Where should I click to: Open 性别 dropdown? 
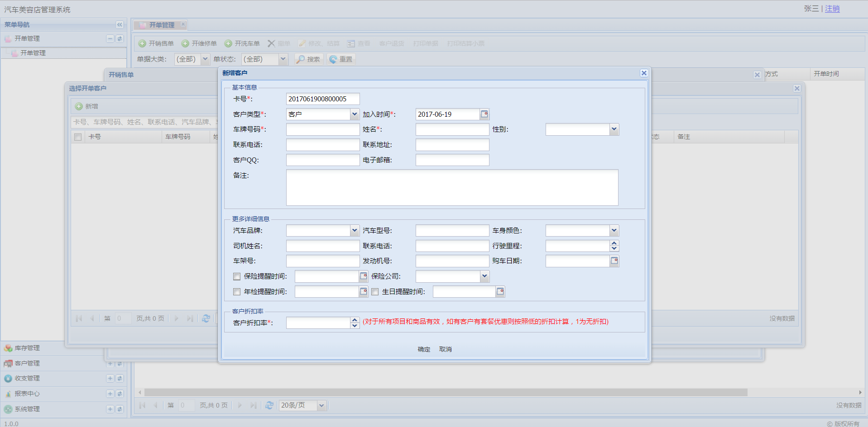tap(614, 129)
